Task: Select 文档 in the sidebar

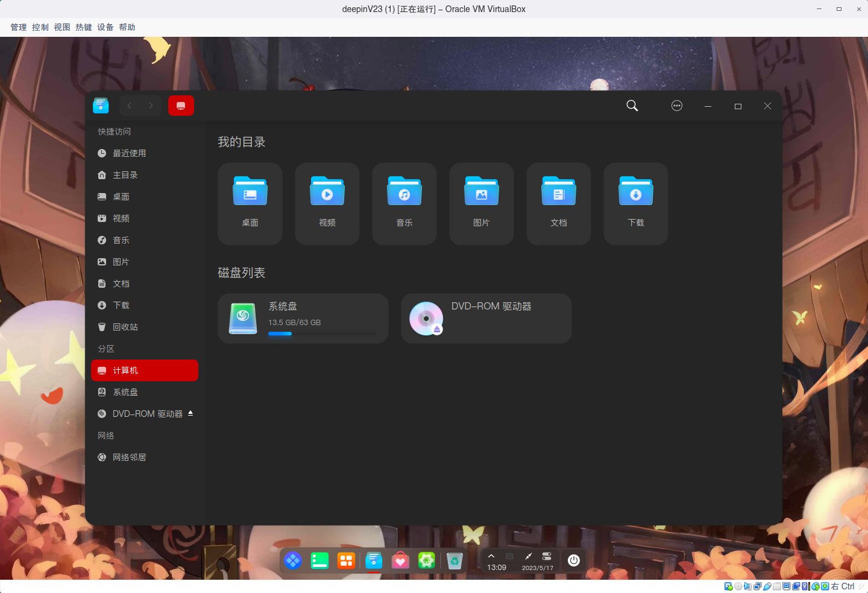Action: (x=145, y=284)
